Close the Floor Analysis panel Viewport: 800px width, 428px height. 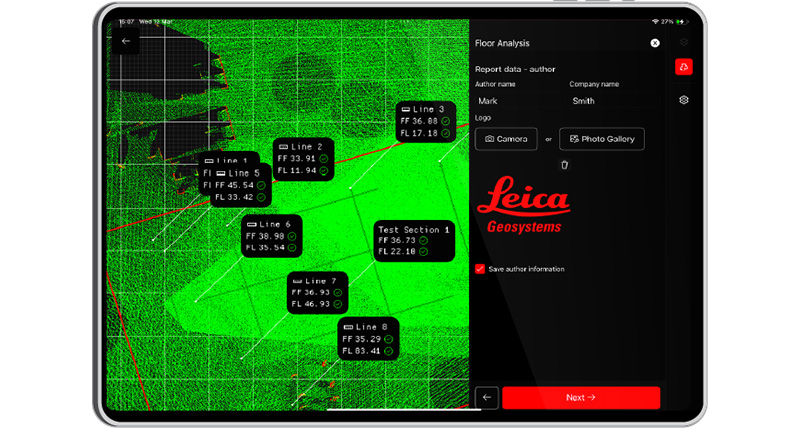655,43
